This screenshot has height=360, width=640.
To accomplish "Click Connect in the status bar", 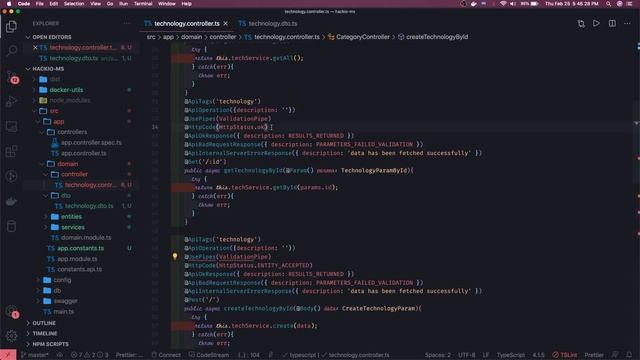I will point(166,355).
